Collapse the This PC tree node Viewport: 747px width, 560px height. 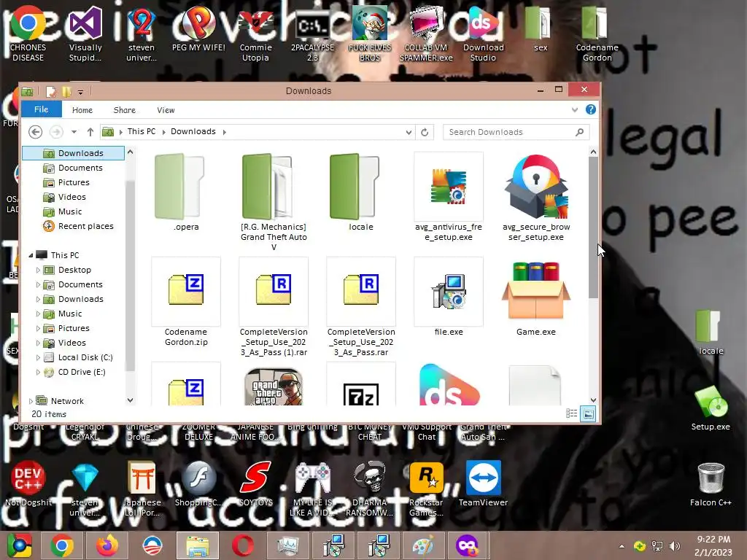31,255
